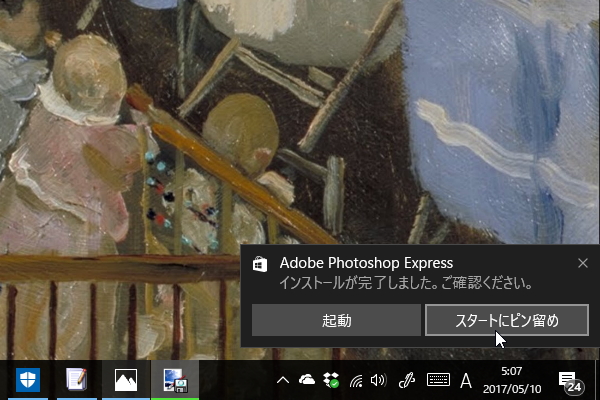Open Windows Defender from the taskbar
Screen dimensions: 600x400
pos(28,380)
